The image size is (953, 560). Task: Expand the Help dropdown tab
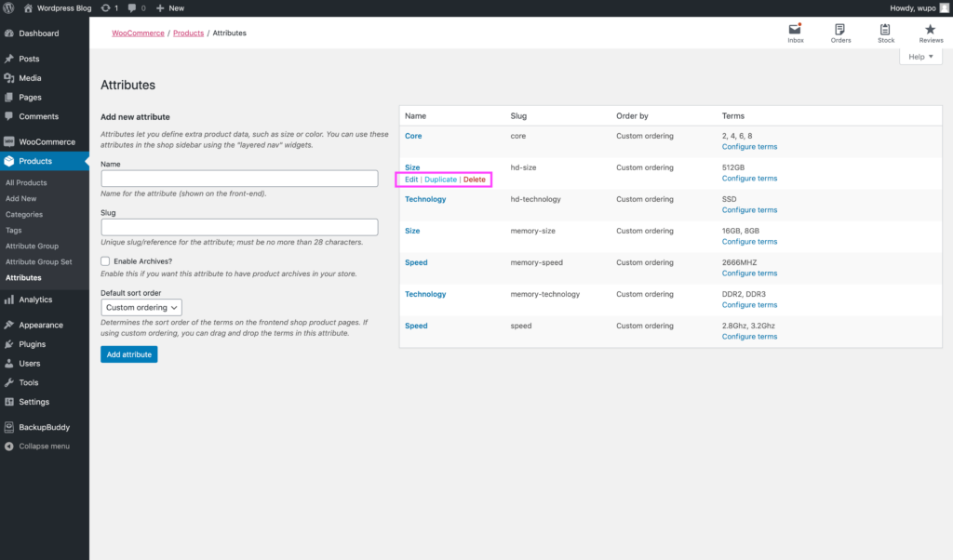point(920,57)
